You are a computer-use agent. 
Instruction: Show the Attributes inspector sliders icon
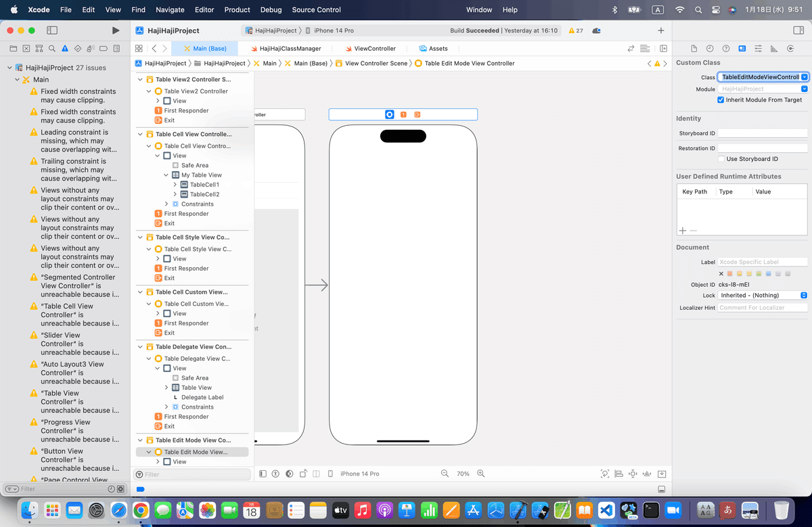click(x=758, y=49)
